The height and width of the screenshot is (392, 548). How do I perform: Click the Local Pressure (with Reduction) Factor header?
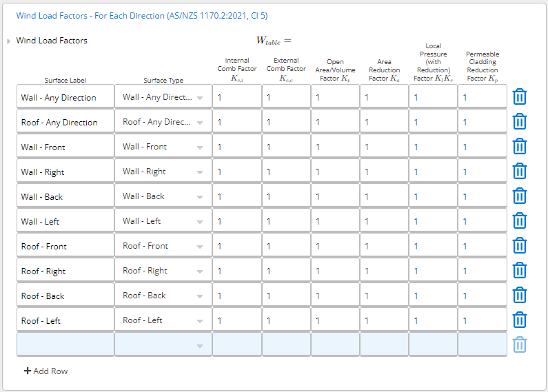coord(434,63)
